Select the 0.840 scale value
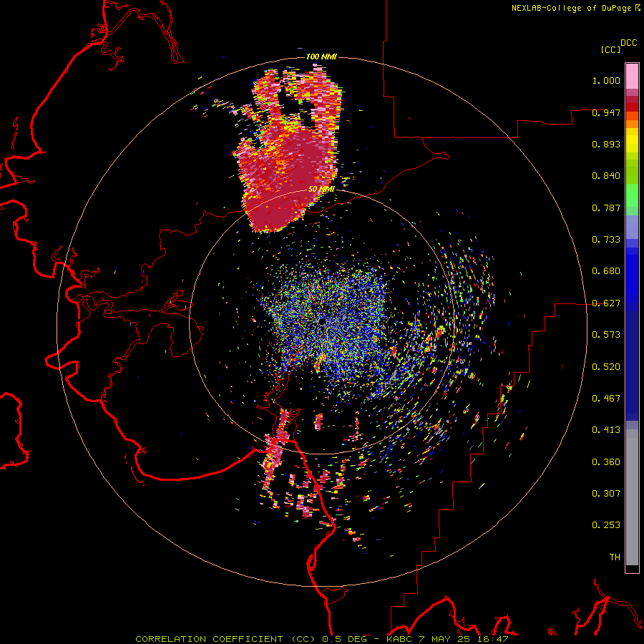 pyautogui.click(x=606, y=176)
